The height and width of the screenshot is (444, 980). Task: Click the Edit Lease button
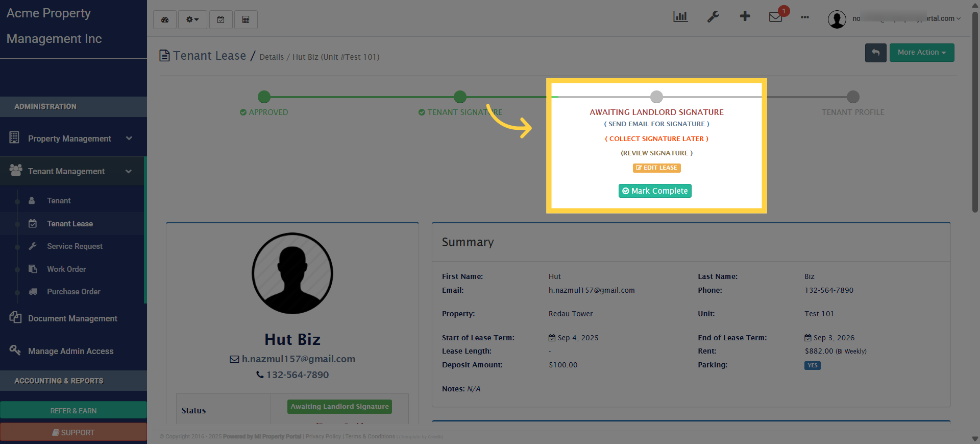(657, 168)
